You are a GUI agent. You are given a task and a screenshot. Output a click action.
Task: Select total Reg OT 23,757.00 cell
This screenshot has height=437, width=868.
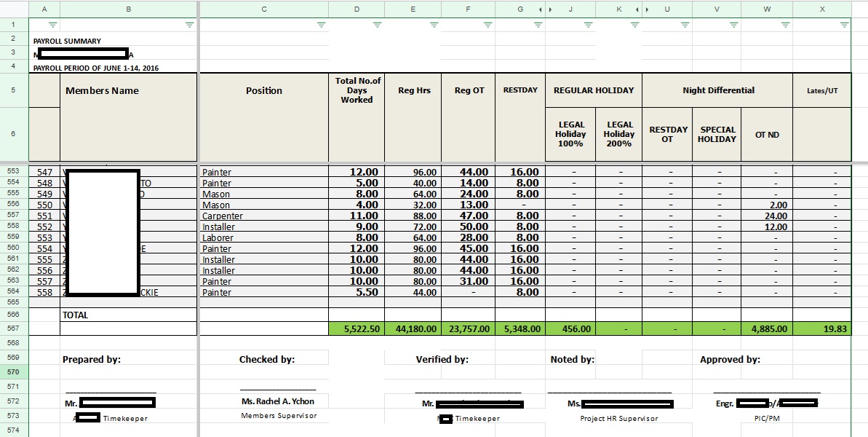pyautogui.click(x=469, y=328)
